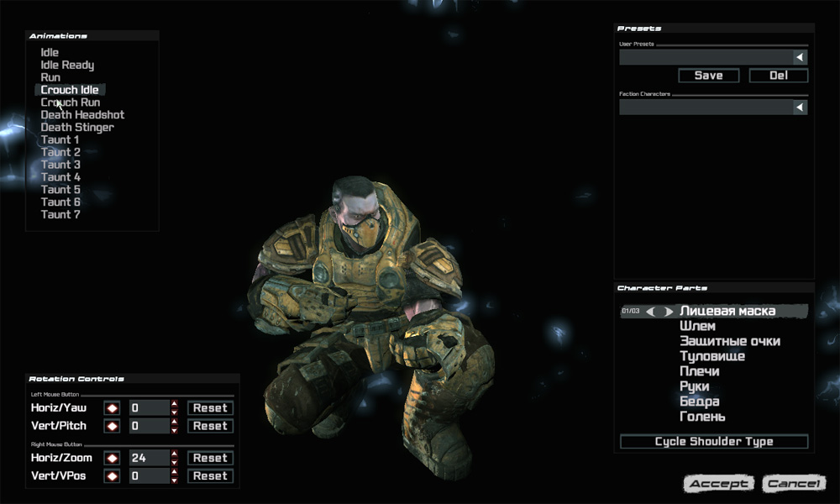The image size is (840, 504).
Task: Delete the selected preset with Del
Action: (779, 76)
